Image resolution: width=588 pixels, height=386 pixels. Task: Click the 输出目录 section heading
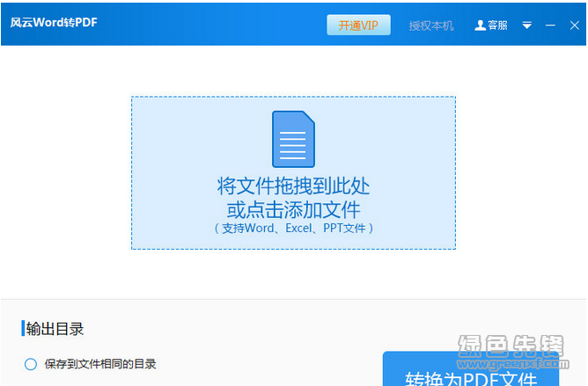click(x=55, y=329)
